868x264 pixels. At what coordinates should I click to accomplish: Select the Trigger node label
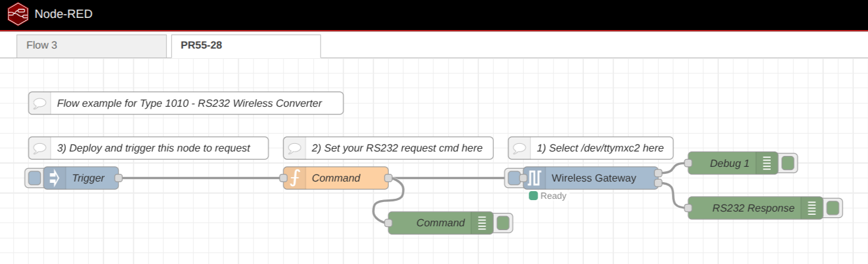click(88, 178)
